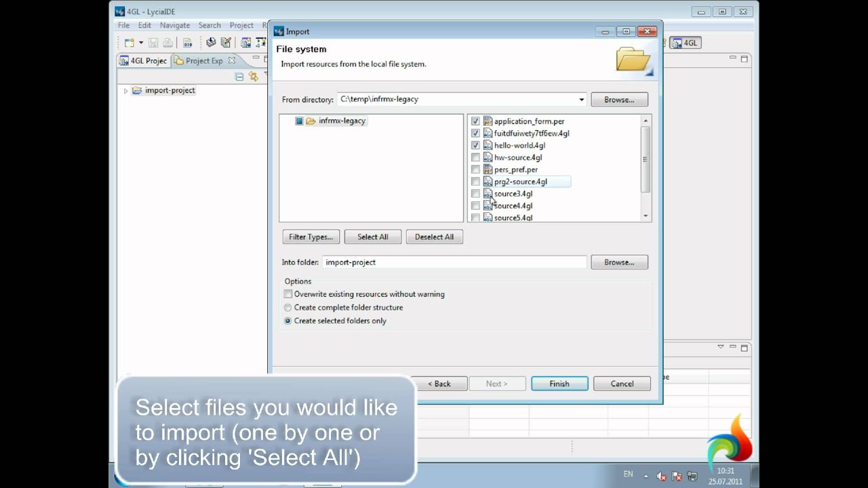The height and width of the screenshot is (488, 868).
Task: Click the file list scroll up arrow
Action: click(x=646, y=121)
